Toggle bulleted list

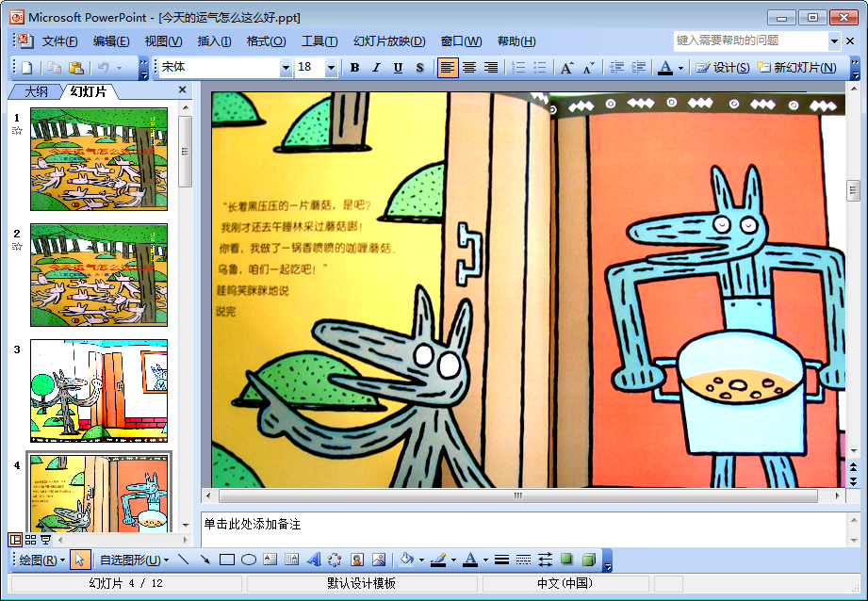point(540,68)
